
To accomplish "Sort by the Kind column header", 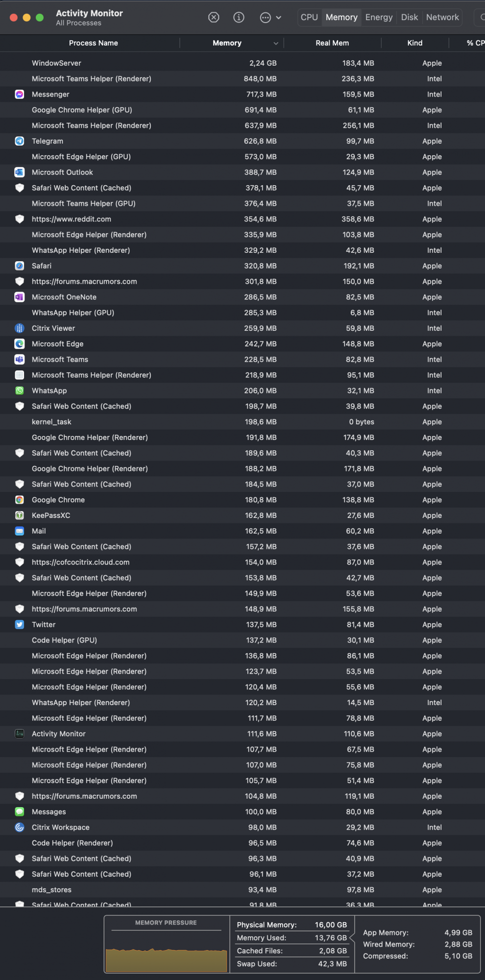I will tap(415, 43).
